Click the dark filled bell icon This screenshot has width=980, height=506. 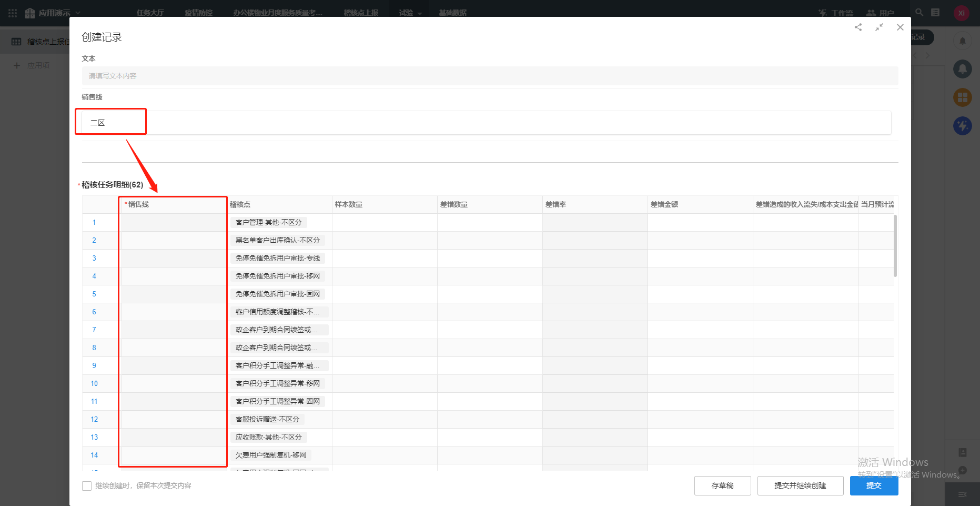tap(963, 69)
